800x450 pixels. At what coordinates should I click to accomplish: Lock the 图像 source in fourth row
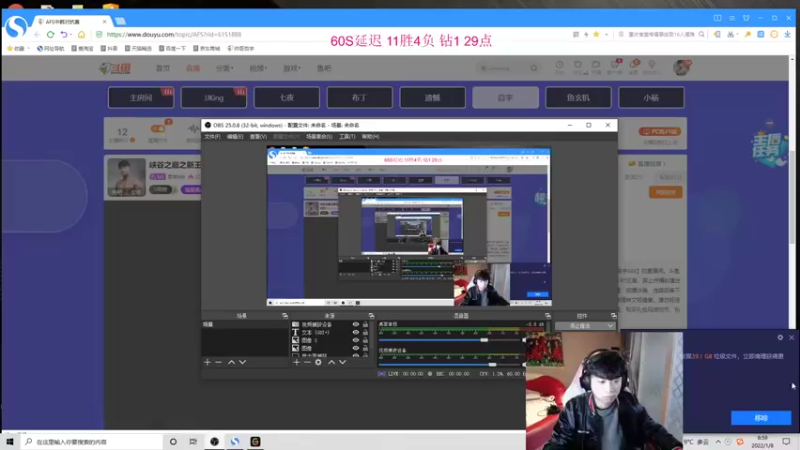pyautogui.click(x=365, y=348)
